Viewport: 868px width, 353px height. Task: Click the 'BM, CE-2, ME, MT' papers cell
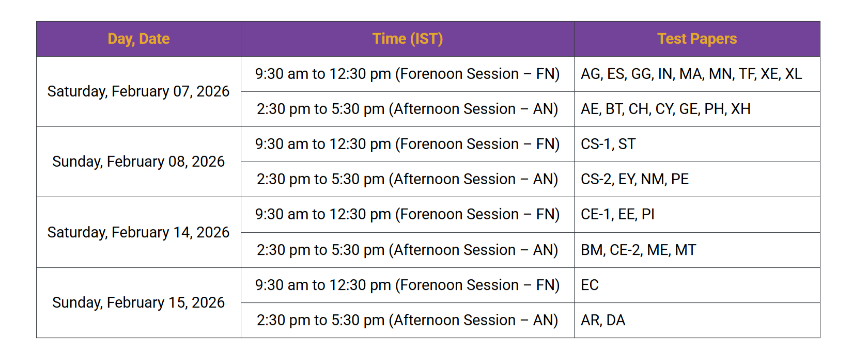(638, 250)
